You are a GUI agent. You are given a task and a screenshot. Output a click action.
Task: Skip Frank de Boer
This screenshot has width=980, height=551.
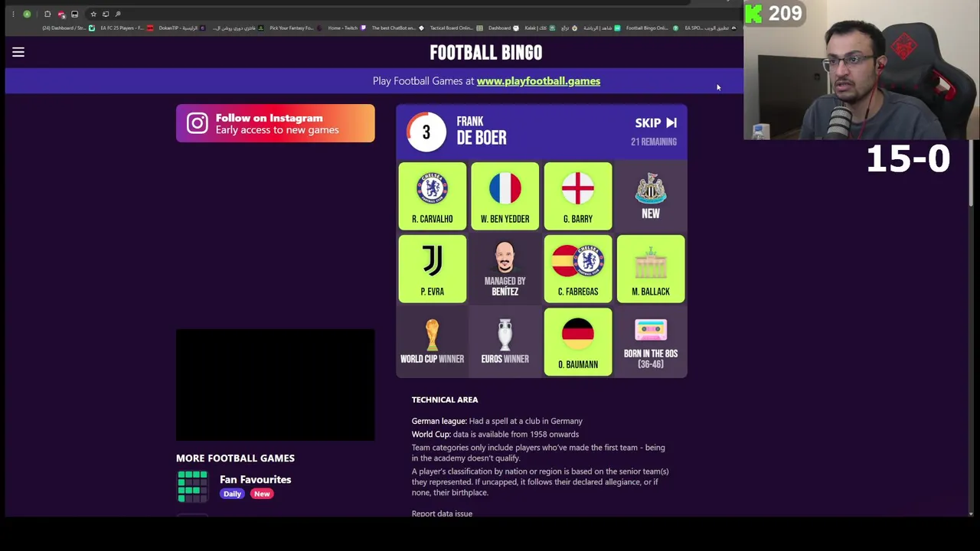655,122
